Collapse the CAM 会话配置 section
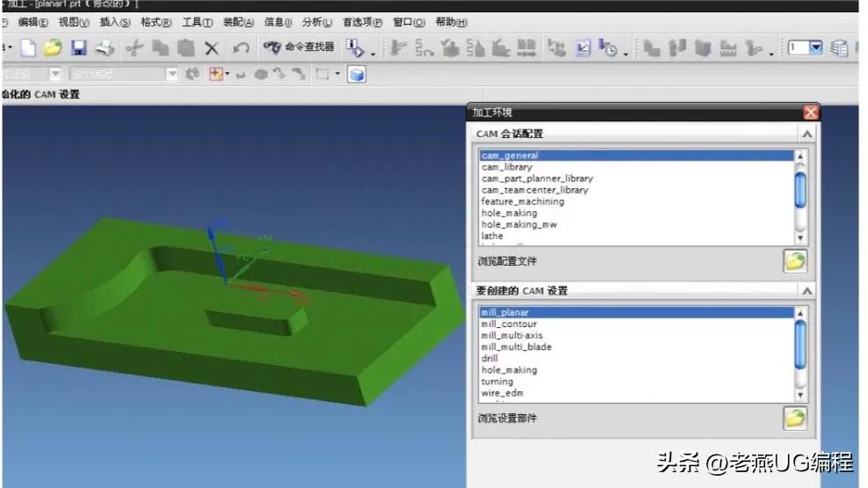The image size is (868, 488). [x=806, y=134]
